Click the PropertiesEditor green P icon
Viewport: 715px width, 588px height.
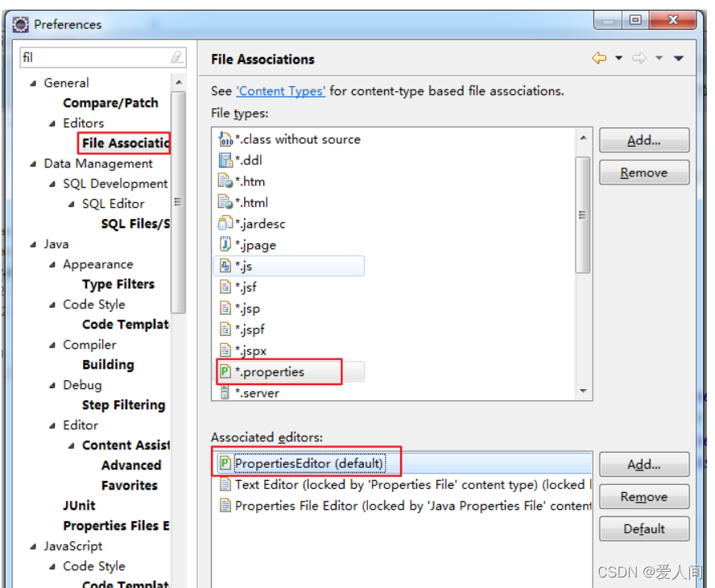pos(225,463)
